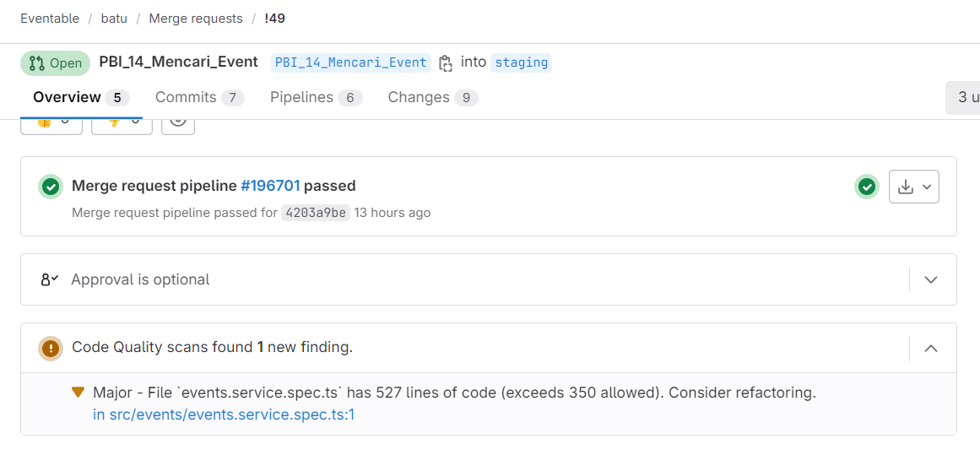Click the 4203a9be commit hash

tap(316, 213)
